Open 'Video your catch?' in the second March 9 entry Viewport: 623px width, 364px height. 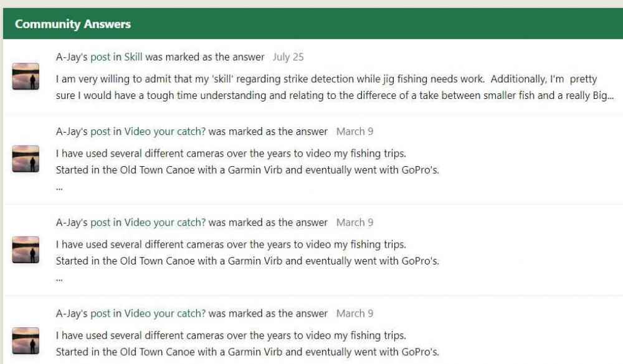pyautogui.click(x=165, y=223)
